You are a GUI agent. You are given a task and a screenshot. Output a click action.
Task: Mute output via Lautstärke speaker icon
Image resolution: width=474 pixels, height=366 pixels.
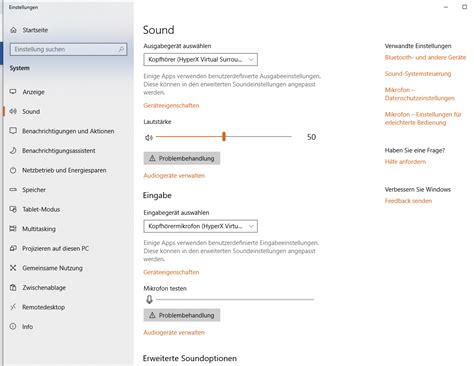[149, 137]
